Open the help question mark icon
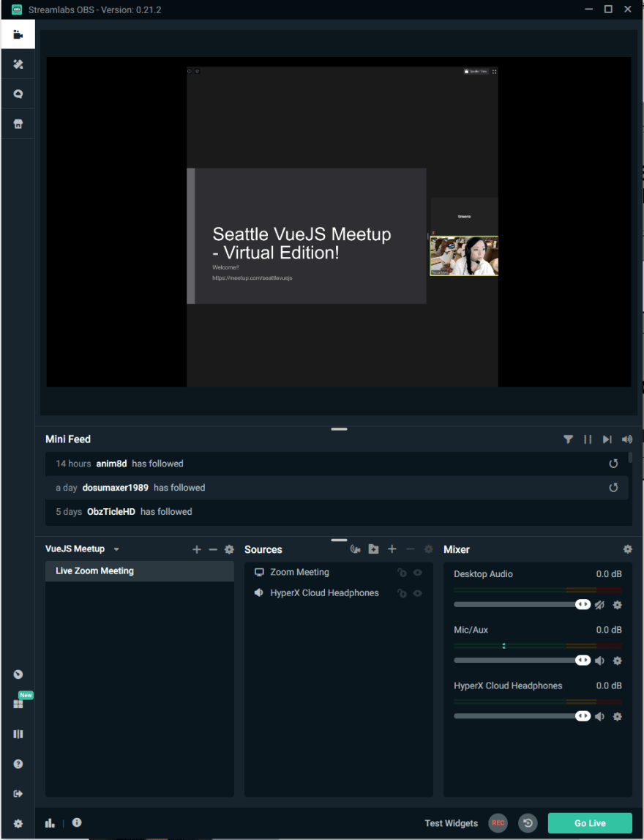This screenshot has width=644, height=840. pos(18,764)
